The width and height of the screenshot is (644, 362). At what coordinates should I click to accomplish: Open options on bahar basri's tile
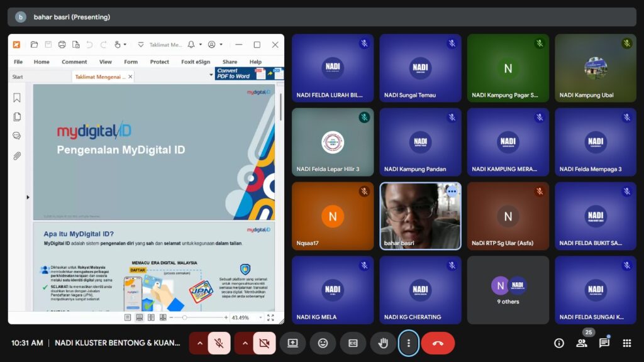[452, 191]
